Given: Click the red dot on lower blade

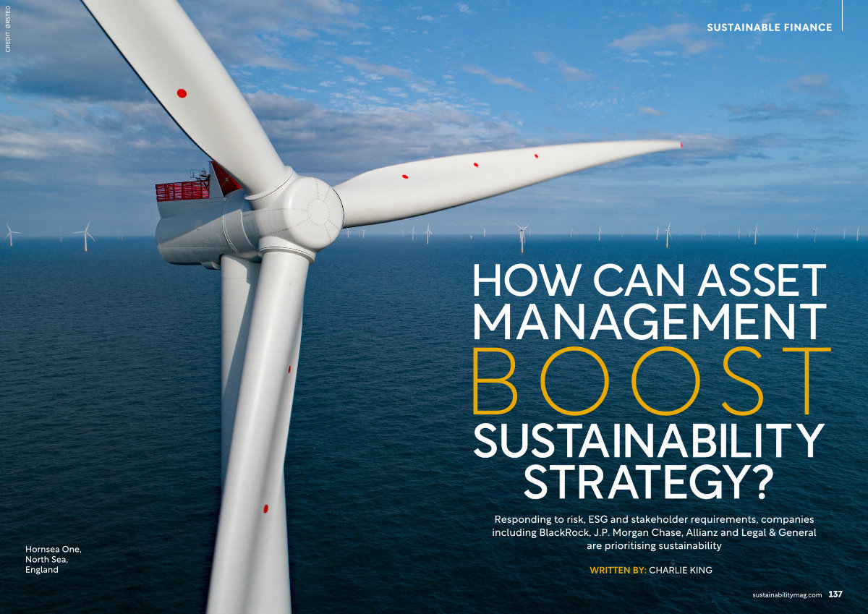Looking at the screenshot, I should click(265, 508).
